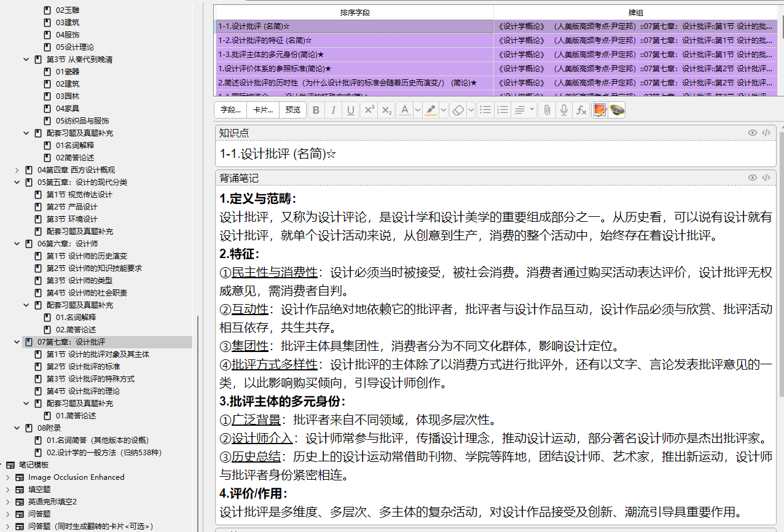Select the 第4节 设计批评的理论 deck
The image size is (784, 532).
83,391
